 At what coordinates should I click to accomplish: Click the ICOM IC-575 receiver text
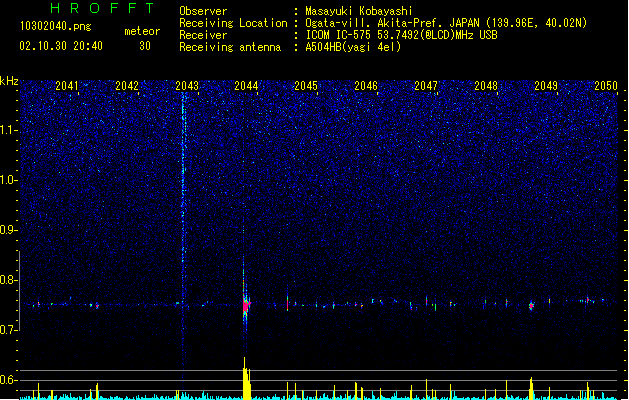(x=402, y=35)
